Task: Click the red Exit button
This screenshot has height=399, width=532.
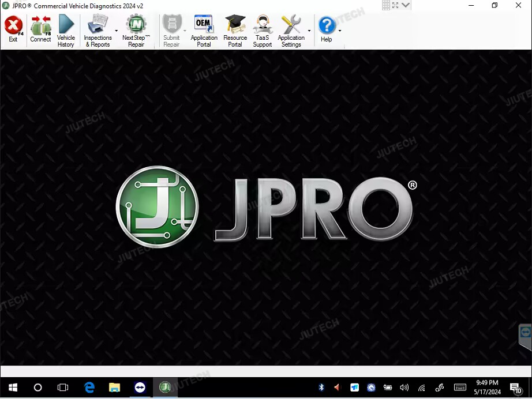Action: tap(13, 30)
